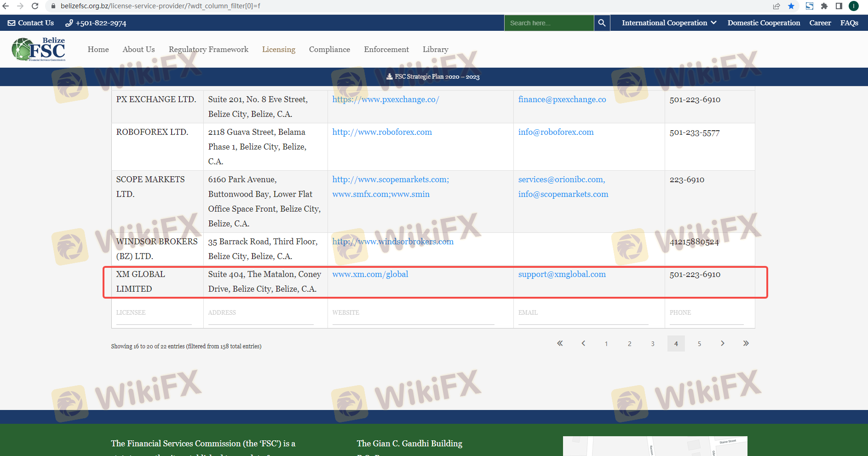868x456 pixels.
Task: Select page 5 in pagination
Action: click(699, 344)
